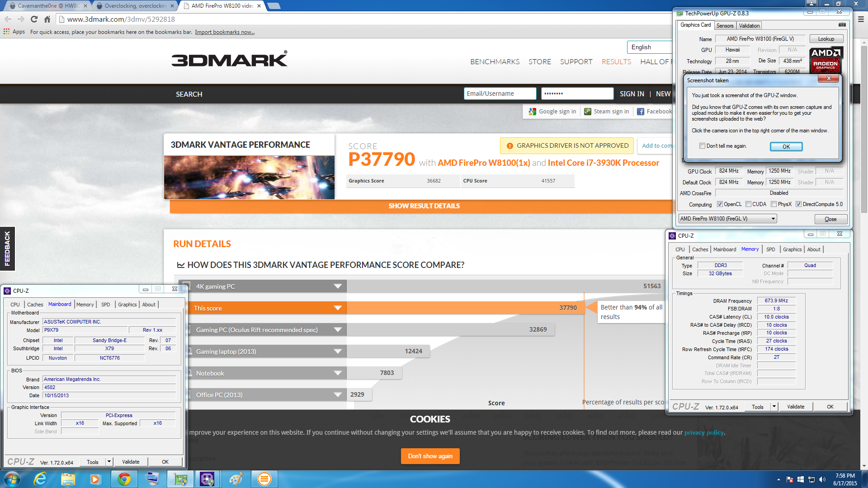This screenshot has width=868, height=488.
Task: Switch to GPU-Z taskbar icon
Action: 180,479
